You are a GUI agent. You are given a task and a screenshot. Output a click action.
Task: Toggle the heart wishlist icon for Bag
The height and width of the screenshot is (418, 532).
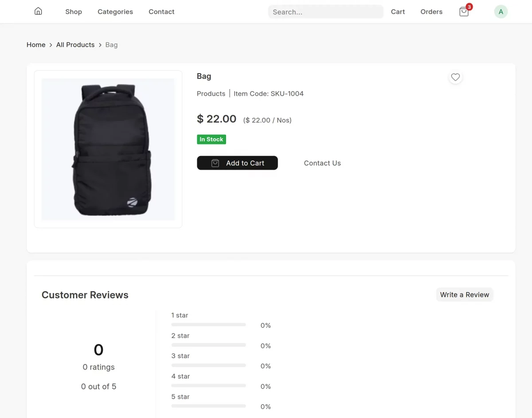[455, 77]
